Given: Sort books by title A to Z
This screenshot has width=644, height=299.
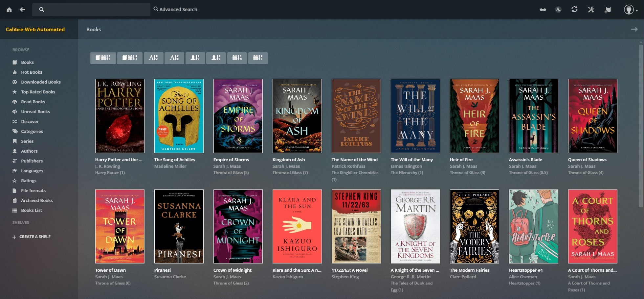Looking at the screenshot, I should pos(153,58).
